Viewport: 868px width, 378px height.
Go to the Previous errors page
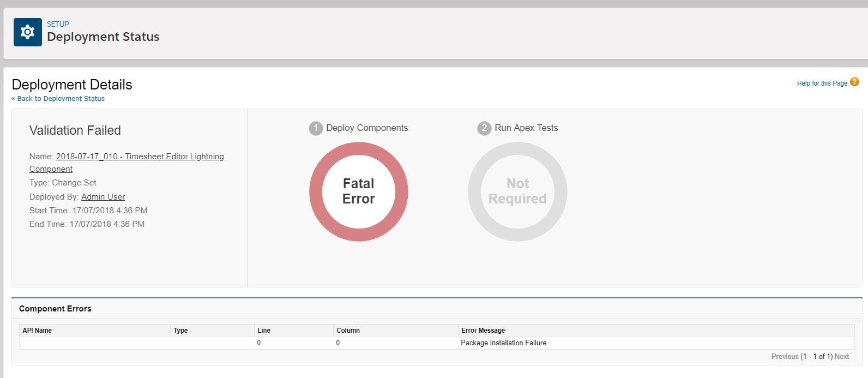(x=785, y=357)
